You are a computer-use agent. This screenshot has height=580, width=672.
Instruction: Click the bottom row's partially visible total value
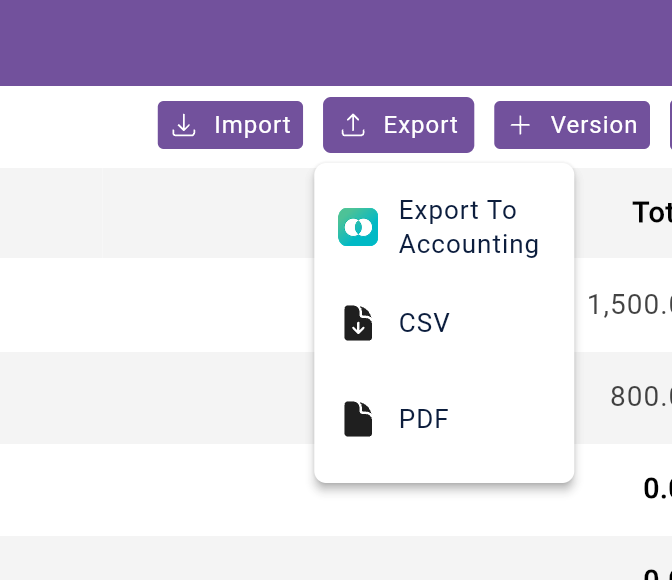click(657, 572)
